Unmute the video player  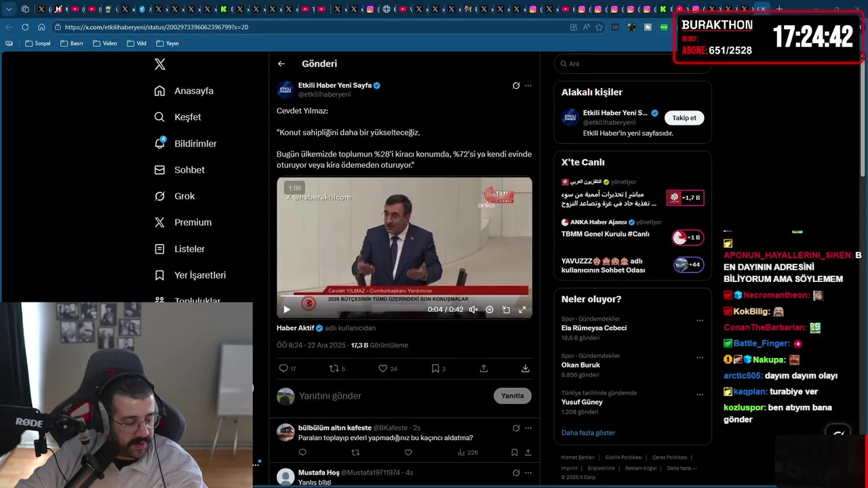tap(473, 309)
